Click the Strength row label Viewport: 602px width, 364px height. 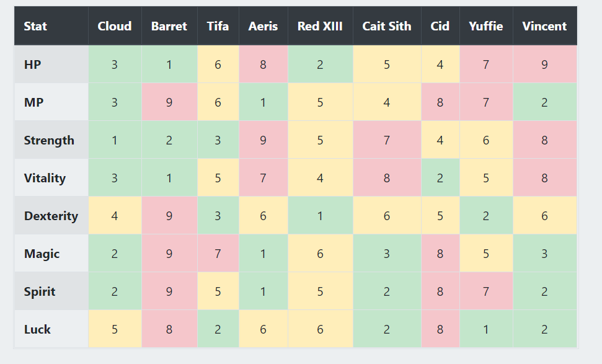point(49,140)
